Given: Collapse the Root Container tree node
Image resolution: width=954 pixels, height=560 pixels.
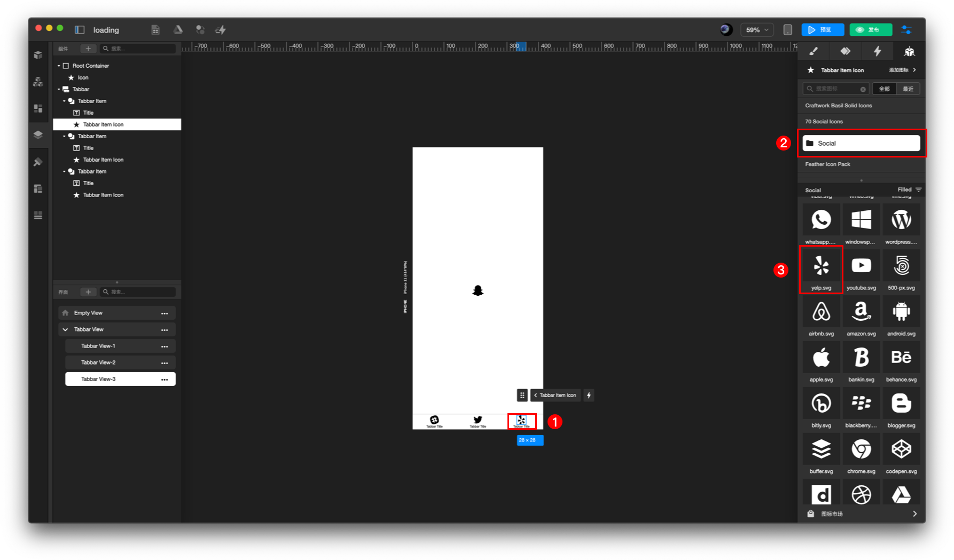Looking at the screenshot, I should point(59,66).
